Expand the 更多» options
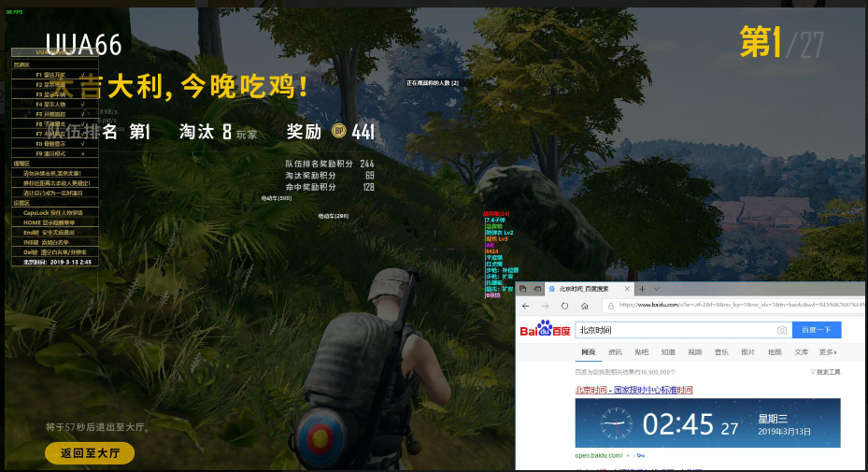 click(828, 351)
